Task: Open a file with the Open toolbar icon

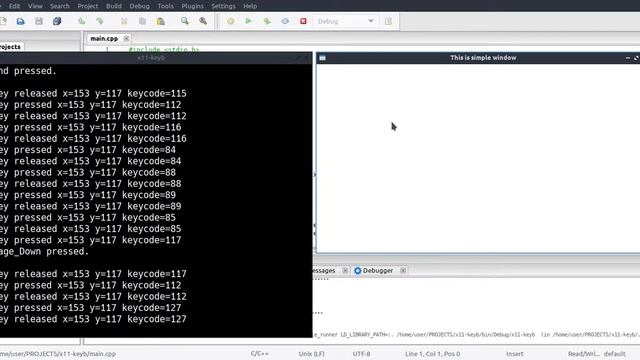Action: point(20,21)
